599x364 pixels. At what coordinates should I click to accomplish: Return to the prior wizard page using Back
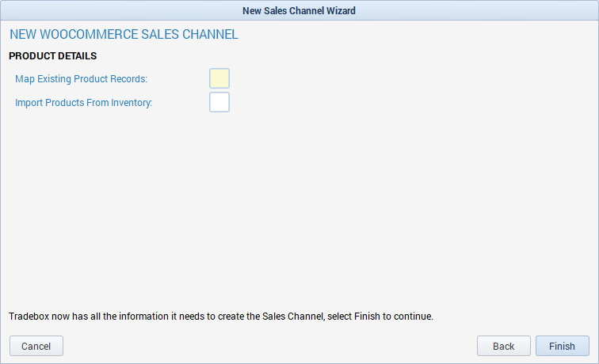tap(503, 346)
